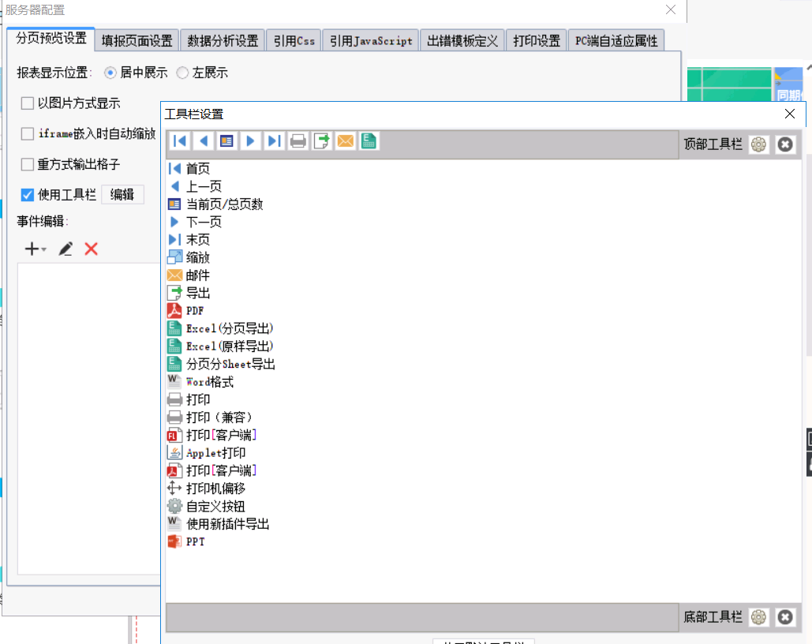This screenshot has width=812, height=644.
Task: Close the 工具栏设置 dialog
Action: 789,114
